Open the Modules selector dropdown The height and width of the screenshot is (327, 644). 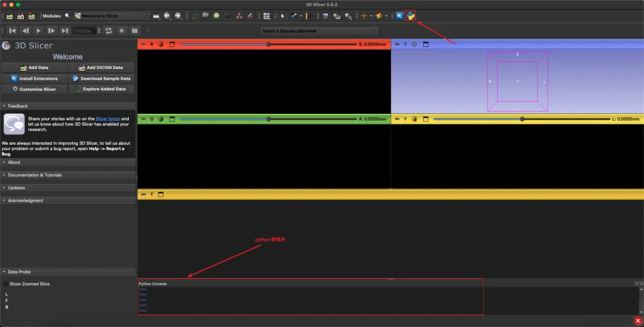(111, 15)
